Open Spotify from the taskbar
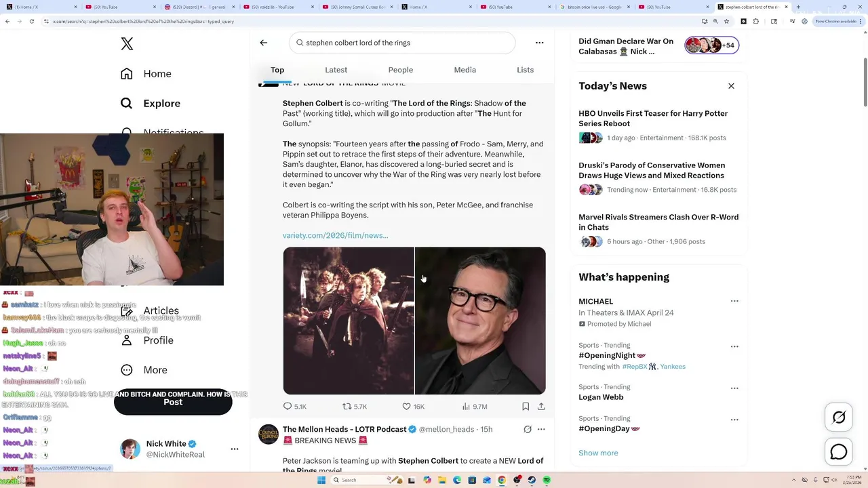 pyautogui.click(x=547, y=480)
